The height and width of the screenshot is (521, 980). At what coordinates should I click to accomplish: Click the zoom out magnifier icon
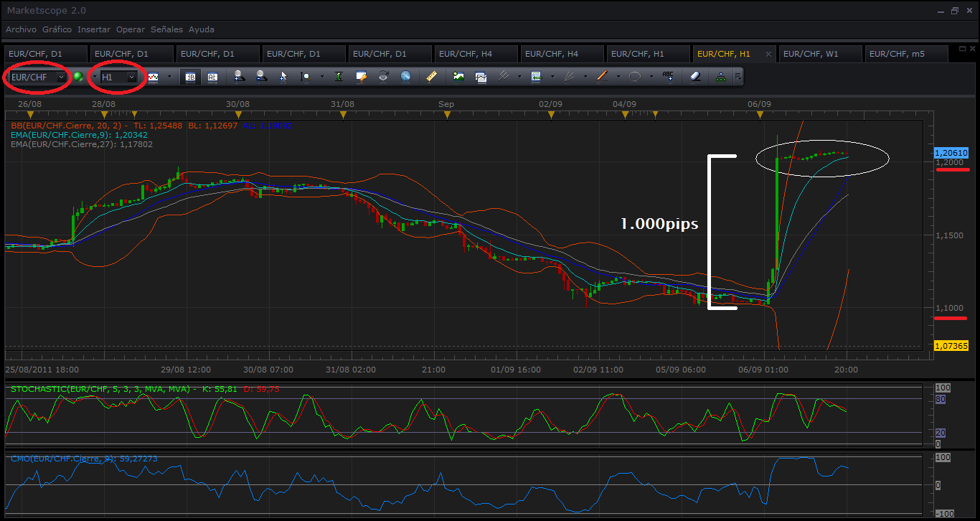(x=262, y=77)
